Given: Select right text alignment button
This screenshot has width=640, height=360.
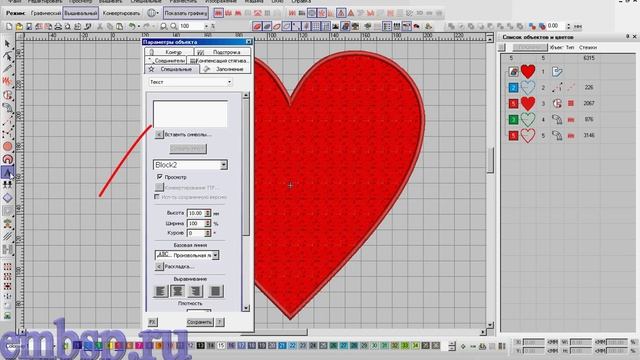Looking at the screenshot, I should pyautogui.click(x=196, y=291).
